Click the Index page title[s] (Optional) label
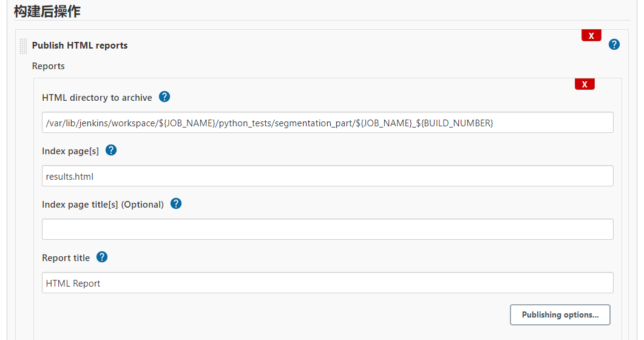Image resolution: width=644 pixels, height=340 pixels. coord(103,205)
